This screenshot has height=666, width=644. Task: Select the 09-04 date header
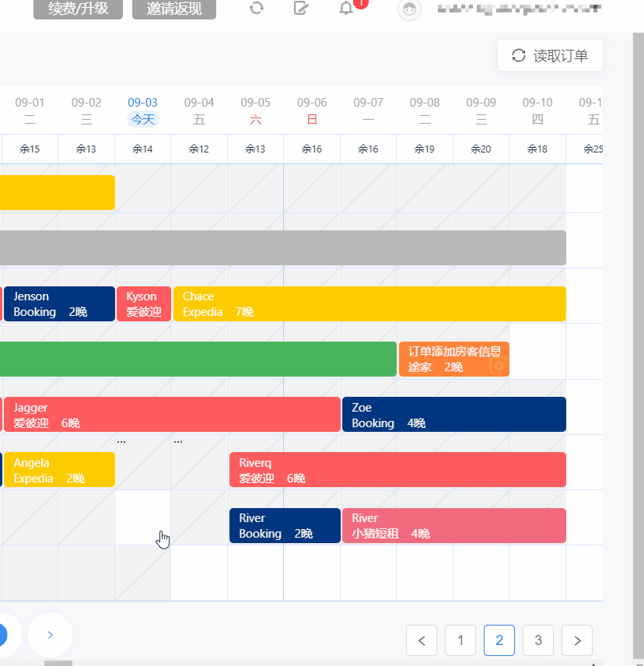(199, 110)
